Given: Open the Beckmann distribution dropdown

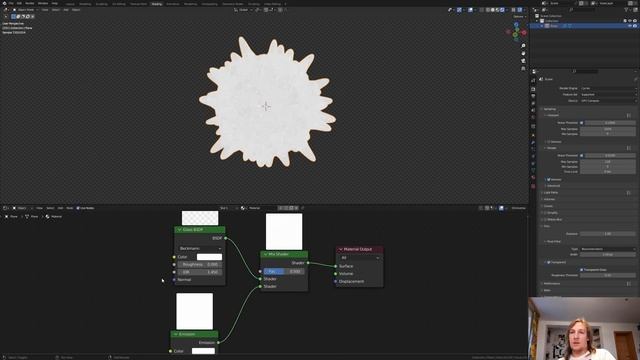Looking at the screenshot, I should [200, 248].
